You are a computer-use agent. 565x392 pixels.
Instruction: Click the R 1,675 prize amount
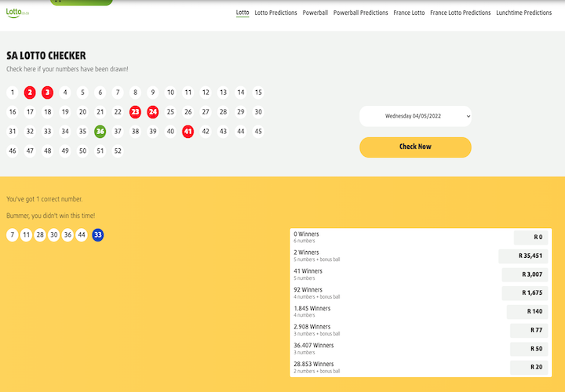pos(525,293)
